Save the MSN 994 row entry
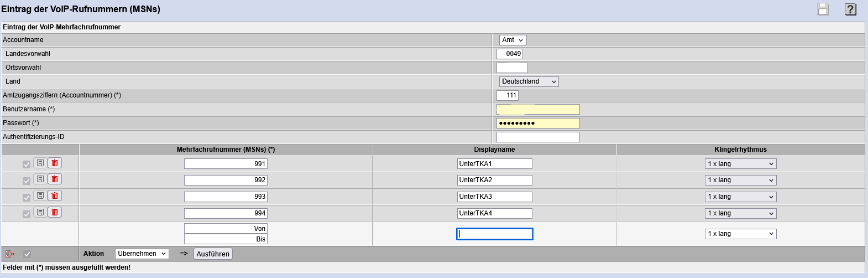868x278 pixels. (x=40, y=212)
